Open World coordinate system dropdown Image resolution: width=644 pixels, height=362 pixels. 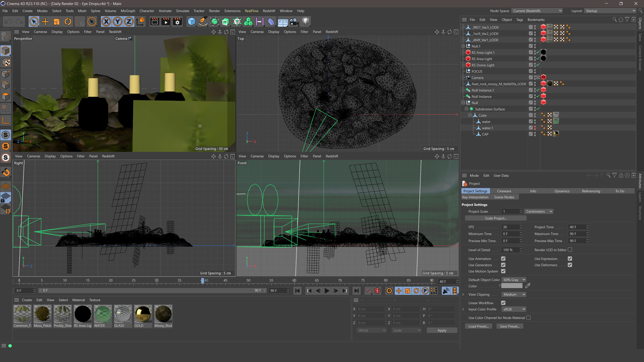coord(371,330)
